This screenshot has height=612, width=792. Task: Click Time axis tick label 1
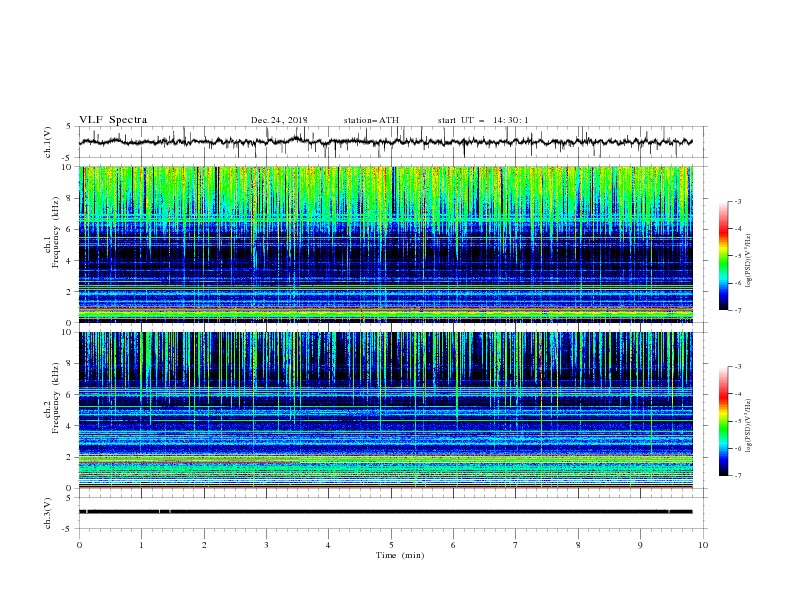[141, 545]
